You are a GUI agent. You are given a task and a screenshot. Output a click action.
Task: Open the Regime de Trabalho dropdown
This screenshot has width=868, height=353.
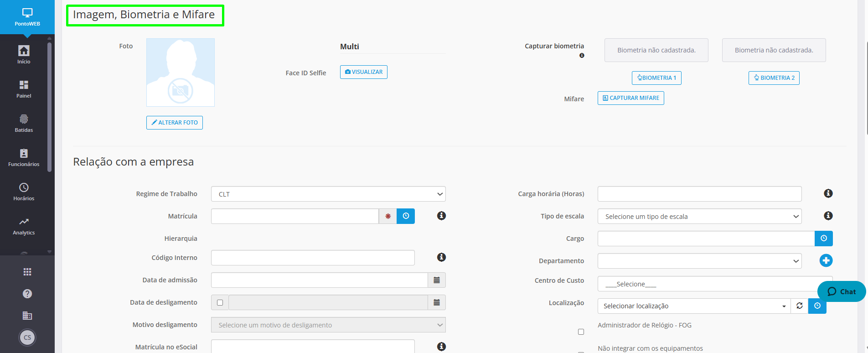pos(328,194)
